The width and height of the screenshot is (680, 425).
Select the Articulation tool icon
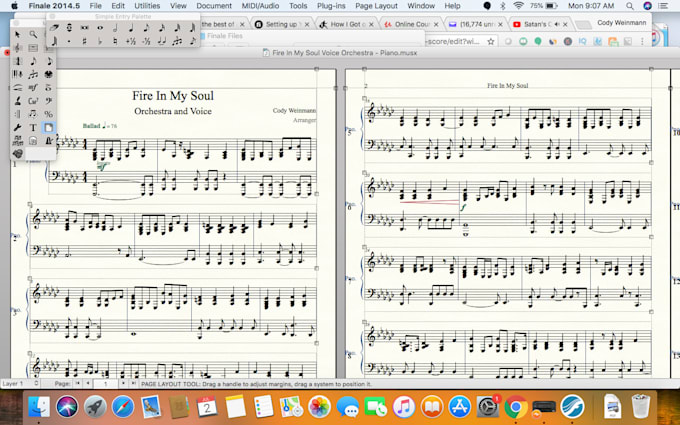pyautogui.click(x=49, y=88)
